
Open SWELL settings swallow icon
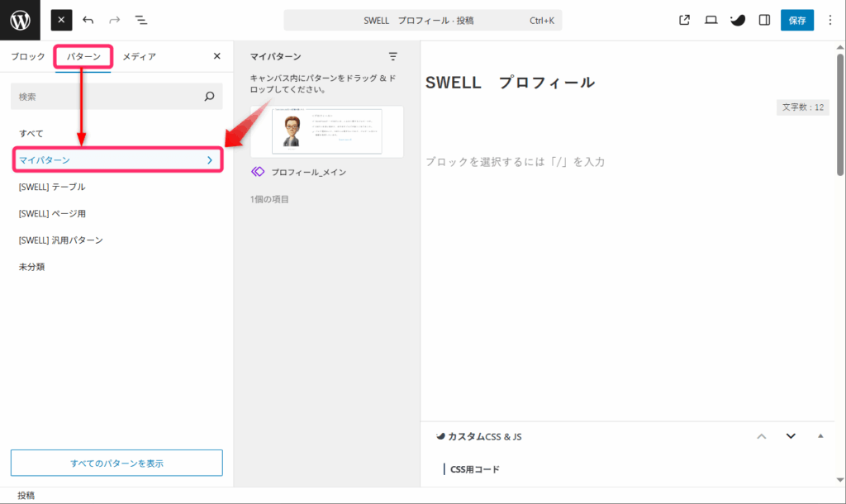(738, 20)
